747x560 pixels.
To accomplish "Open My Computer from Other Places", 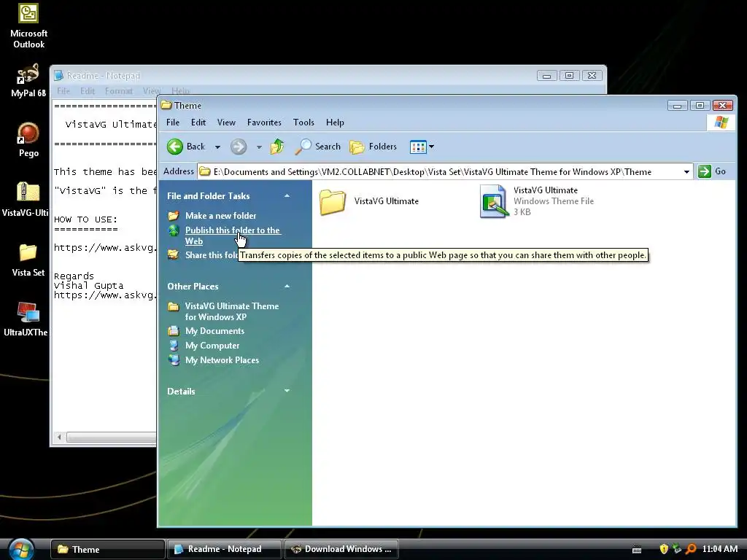I will [x=212, y=346].
